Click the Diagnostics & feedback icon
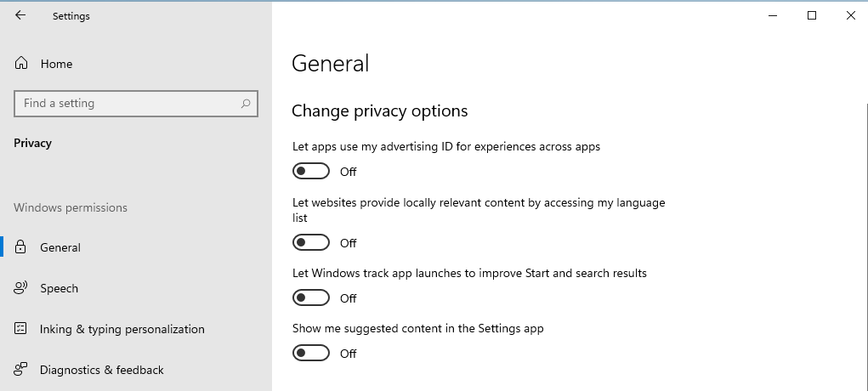 click(x=21, y=370)
